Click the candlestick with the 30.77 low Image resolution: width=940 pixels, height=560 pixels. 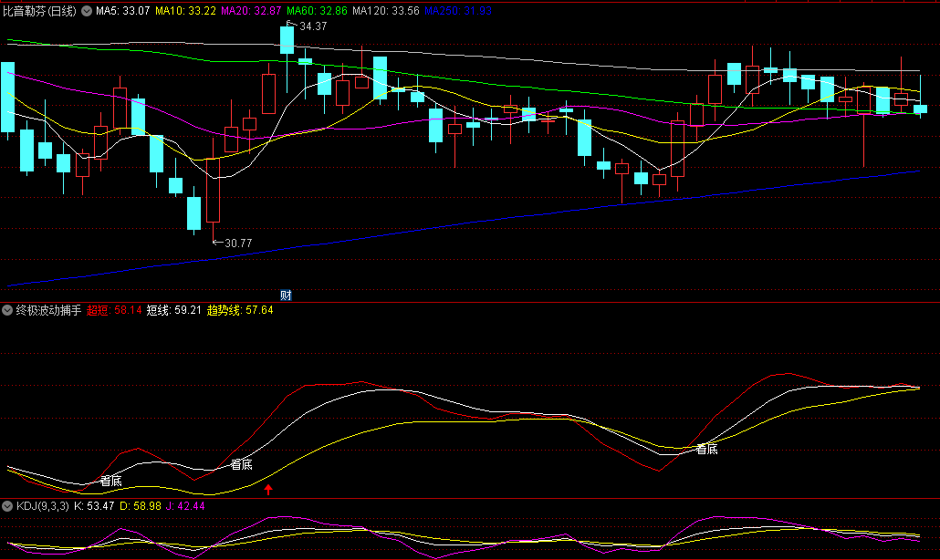point(213,188)
